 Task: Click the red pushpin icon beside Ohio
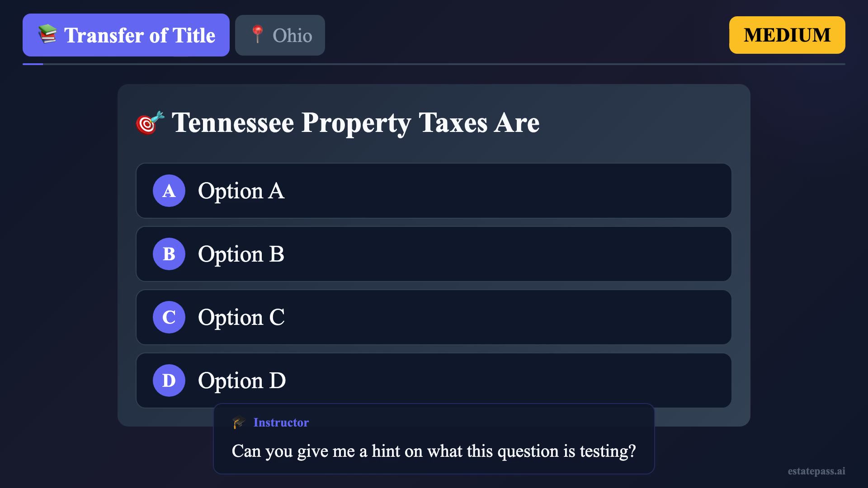click(257, 34)
